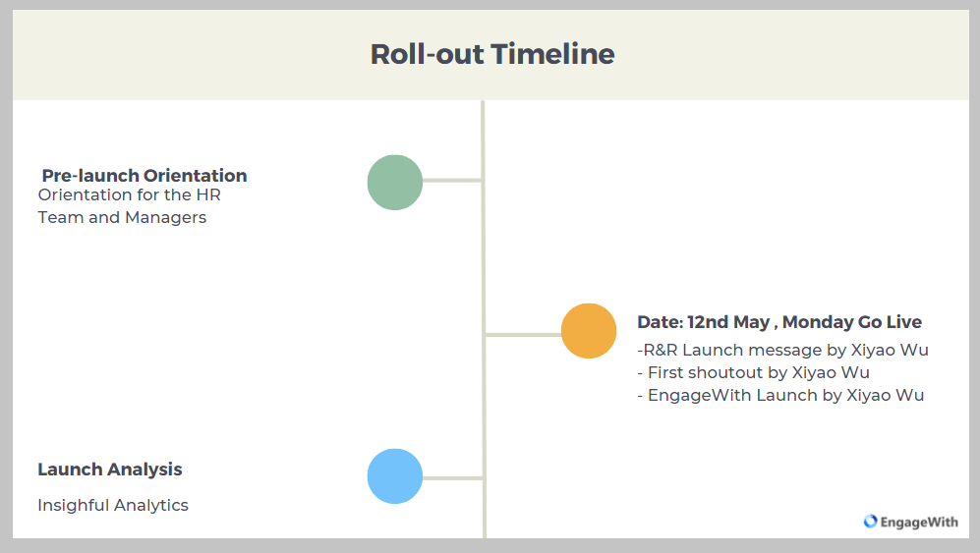980x553 pixels.
Task: Click the 'Orientation for the HR' text line
Action: click(x=129, y=194)
